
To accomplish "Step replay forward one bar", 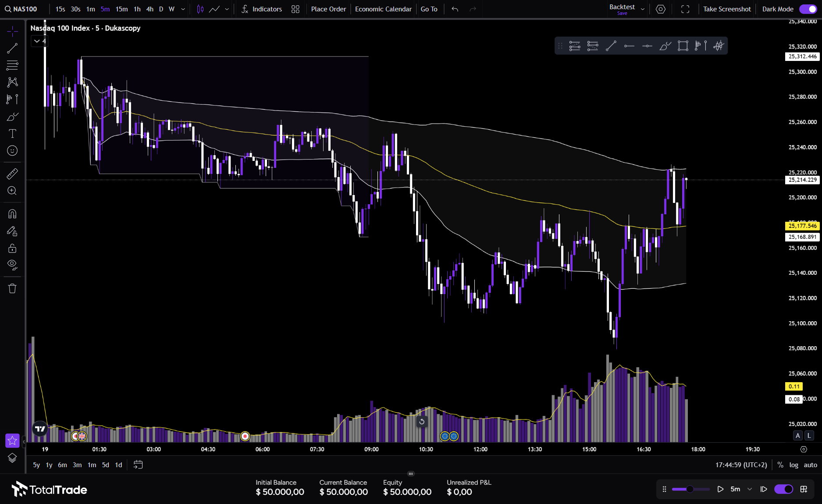I will 764,489.
